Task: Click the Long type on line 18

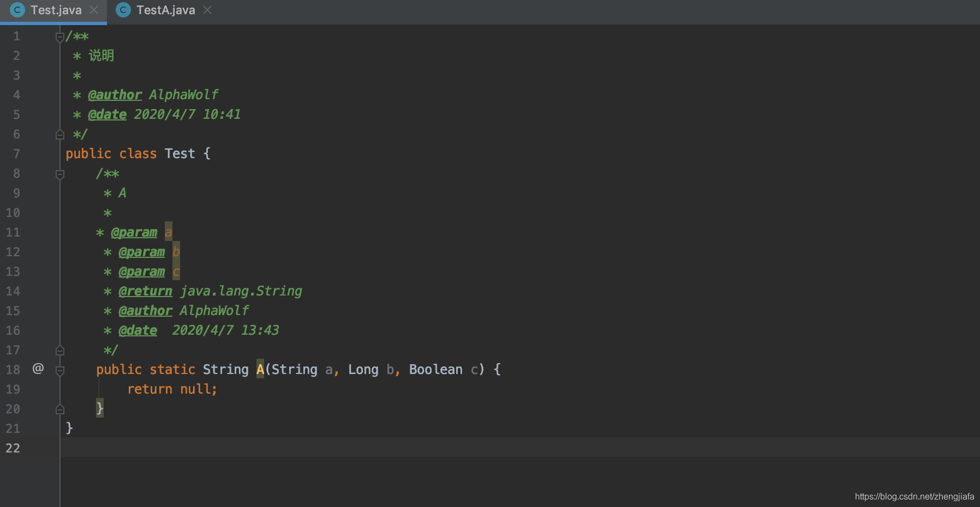Action: tap(363, 370)
